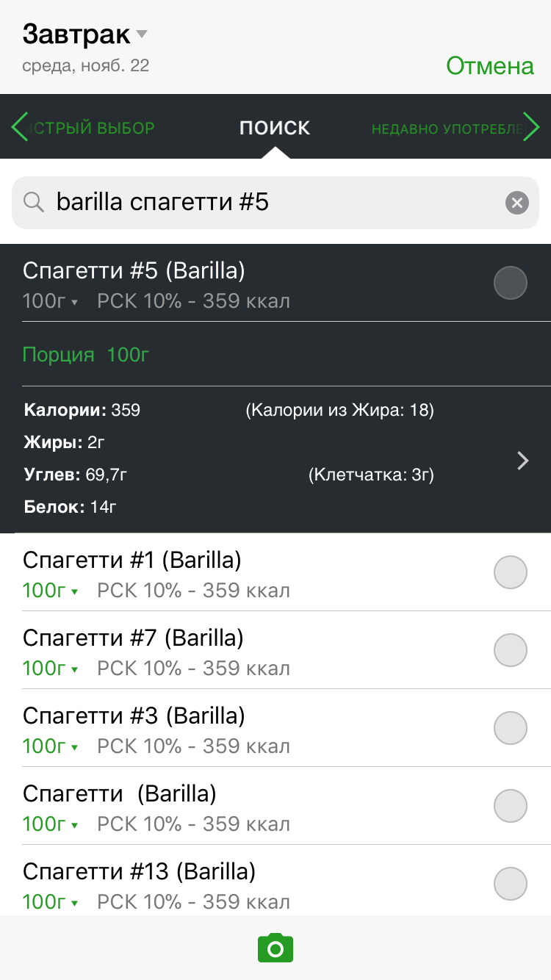Go to previous tab with left green arrow

tap(20, 126)
